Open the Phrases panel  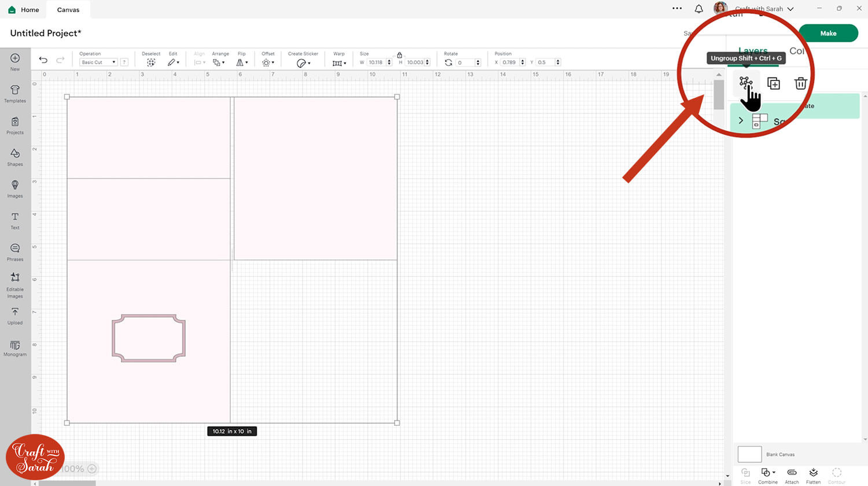click(x=15, y=252)
